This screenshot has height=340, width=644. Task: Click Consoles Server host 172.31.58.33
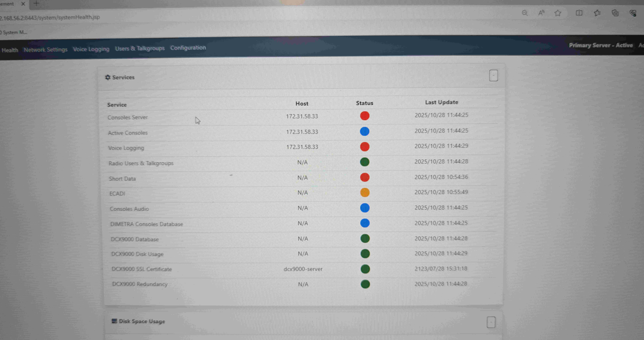[302, 117]
